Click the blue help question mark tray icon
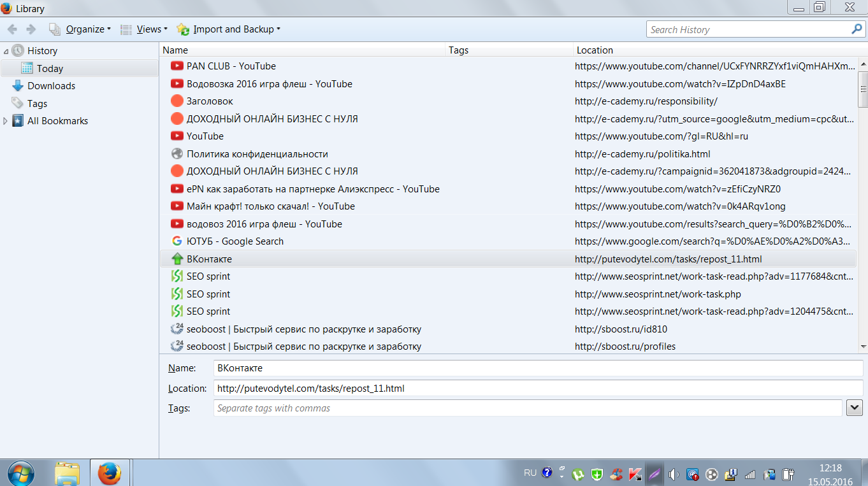The height and width of the screenshot is (486, 868). coord(547,473)
